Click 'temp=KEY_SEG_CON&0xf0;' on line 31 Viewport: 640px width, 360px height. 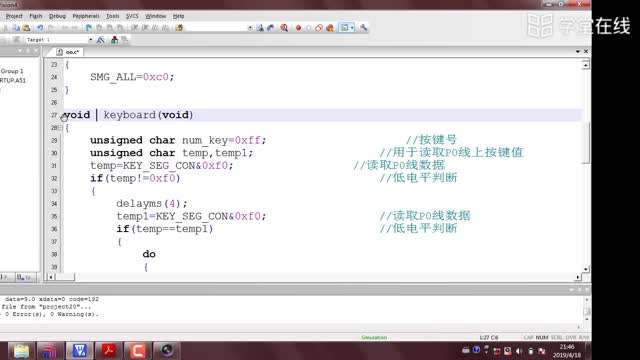[162, 165]
